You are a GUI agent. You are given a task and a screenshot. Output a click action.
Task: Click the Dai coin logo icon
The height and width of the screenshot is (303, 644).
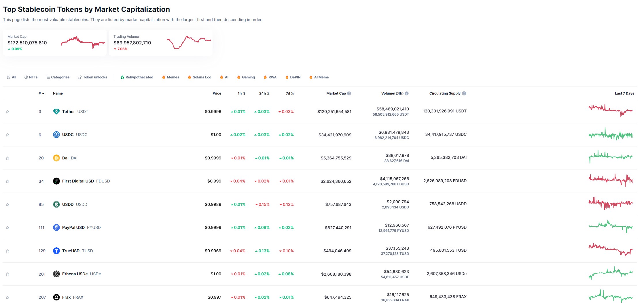(56, 158)
